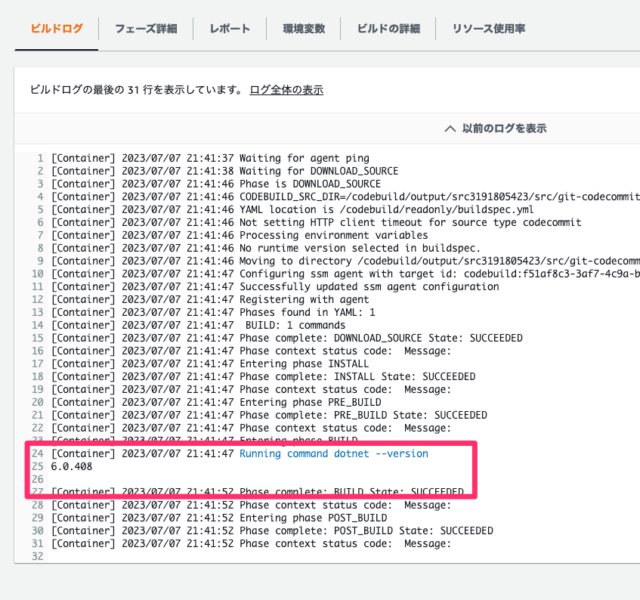This screenshot has height=600, width=640.
Task: Switch to the フェーズ詳細 tab
Action: (x=146, y=29)
